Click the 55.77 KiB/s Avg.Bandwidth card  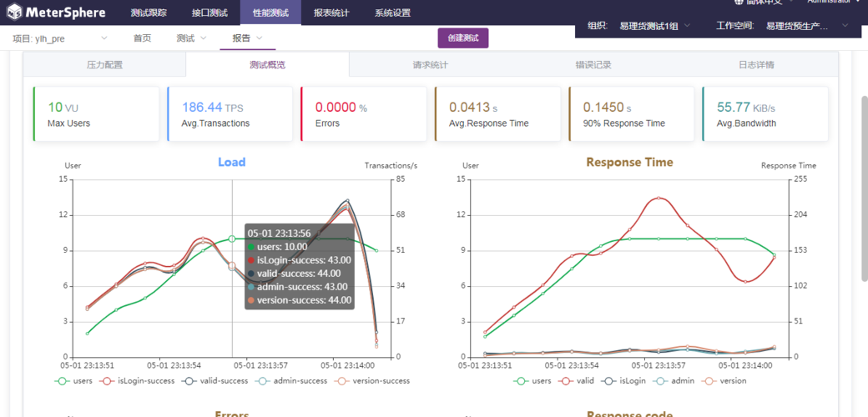click(765, 114)
